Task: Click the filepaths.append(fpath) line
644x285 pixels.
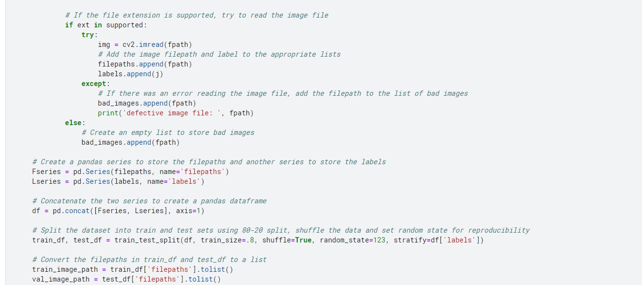Action: coord(145,64)
